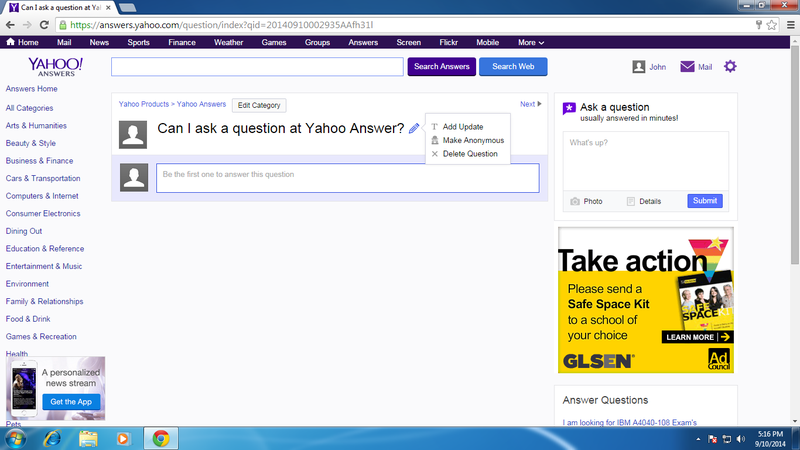This screenshot has height=450, width=800.
Task: Click the star speech bubble icon
Action: 569,108
